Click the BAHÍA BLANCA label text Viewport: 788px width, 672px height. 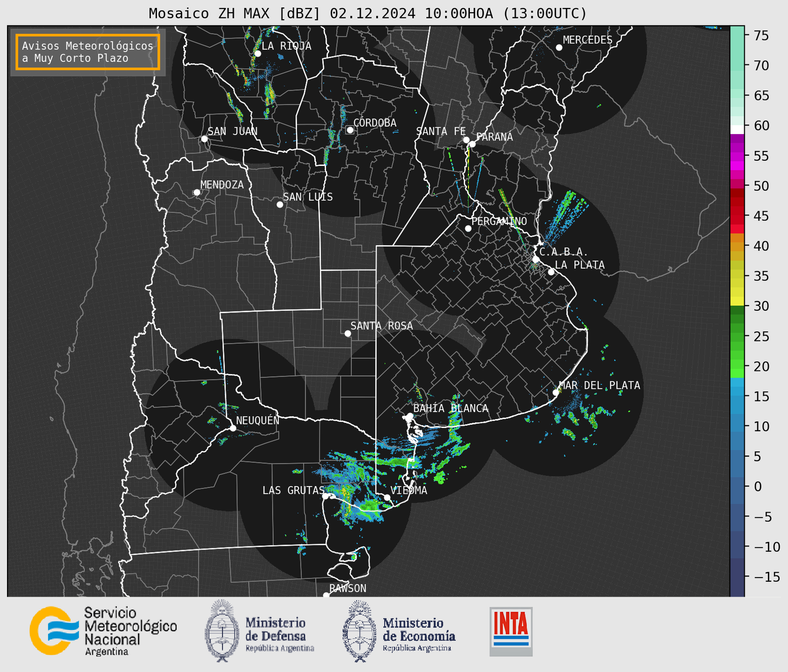(451, 408)
